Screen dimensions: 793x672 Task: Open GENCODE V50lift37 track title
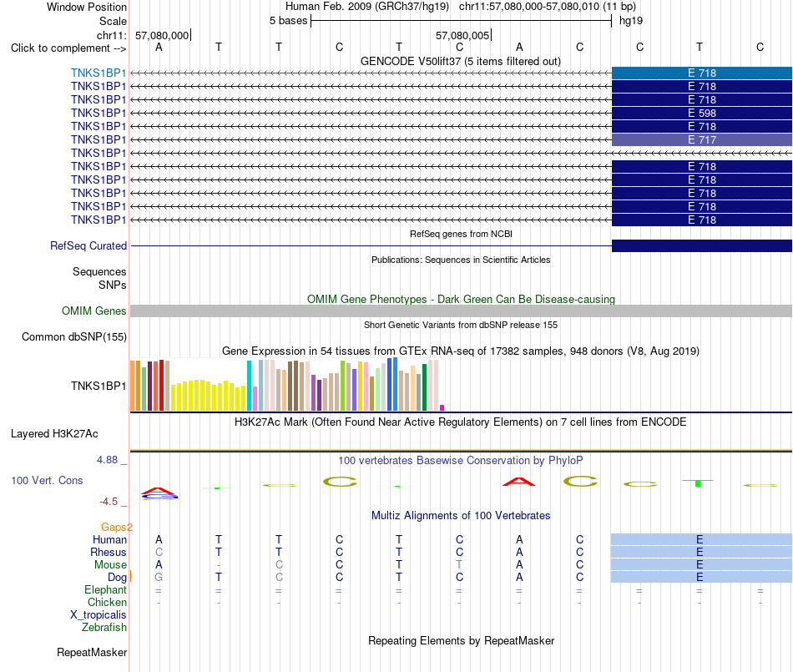(x=460, y=61)
